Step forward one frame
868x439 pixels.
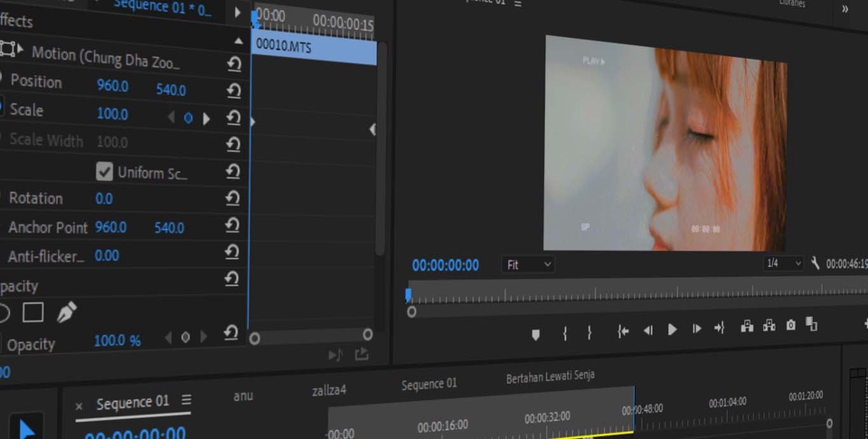[696, 329]
